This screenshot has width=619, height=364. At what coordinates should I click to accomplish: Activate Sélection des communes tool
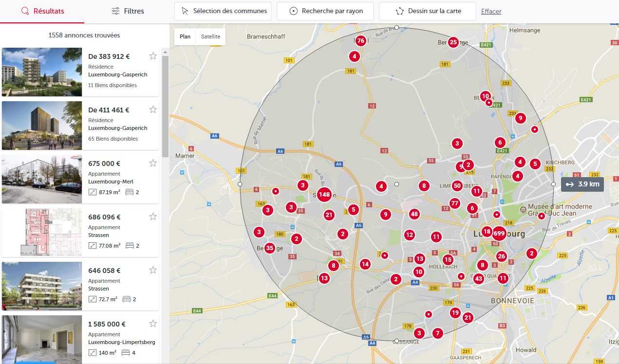pos(223,11)
